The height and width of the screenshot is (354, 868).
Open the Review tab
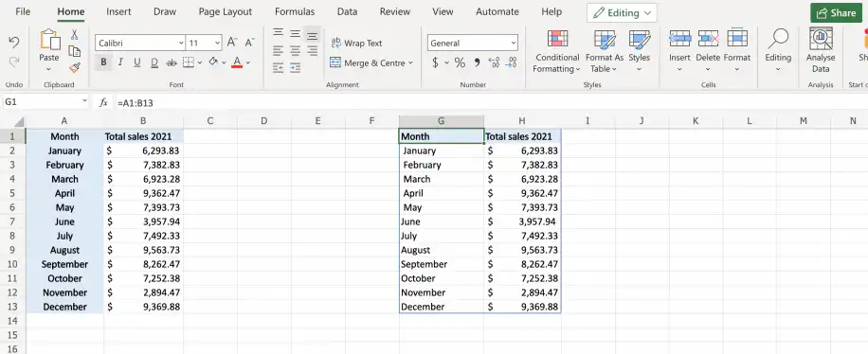[395, 11]
